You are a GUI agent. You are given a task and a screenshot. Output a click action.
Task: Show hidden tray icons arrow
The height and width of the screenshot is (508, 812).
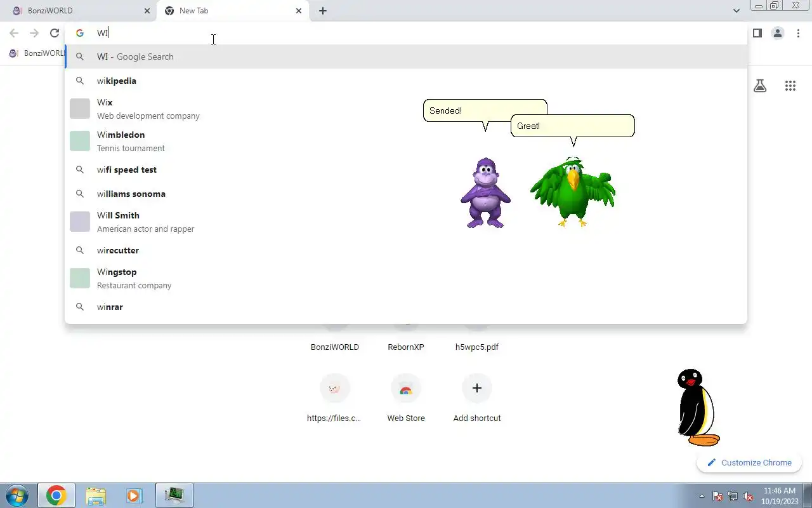(702, 496)
